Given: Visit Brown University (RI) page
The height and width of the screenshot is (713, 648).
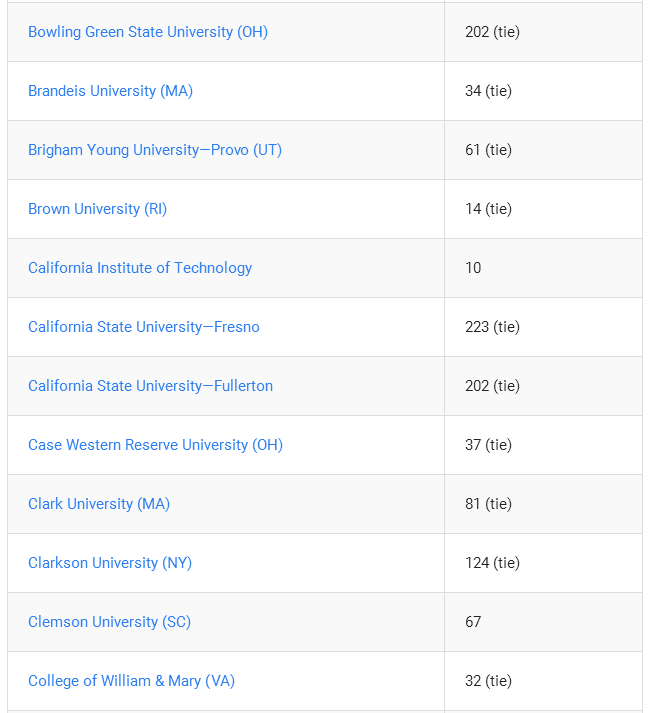Looking at the screenshot, I should [x=97, y=209].
